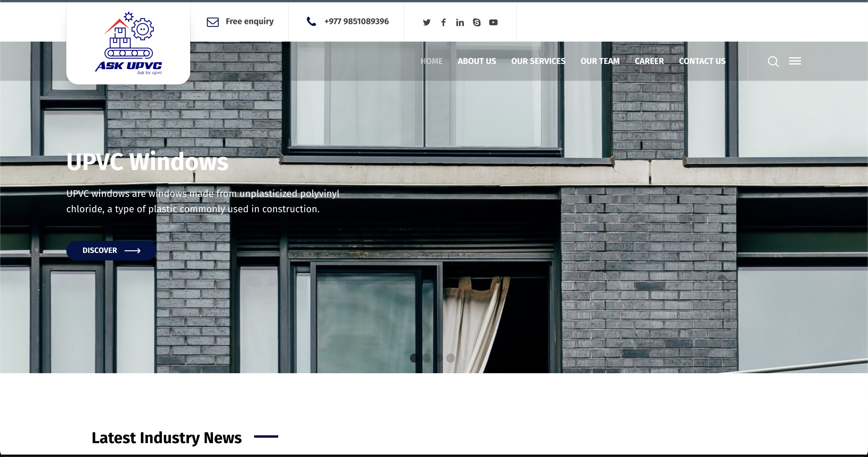The image size is (868, 457).
Task: Open the OUR SERVICES navigation menu
Action: pos(538,61)
